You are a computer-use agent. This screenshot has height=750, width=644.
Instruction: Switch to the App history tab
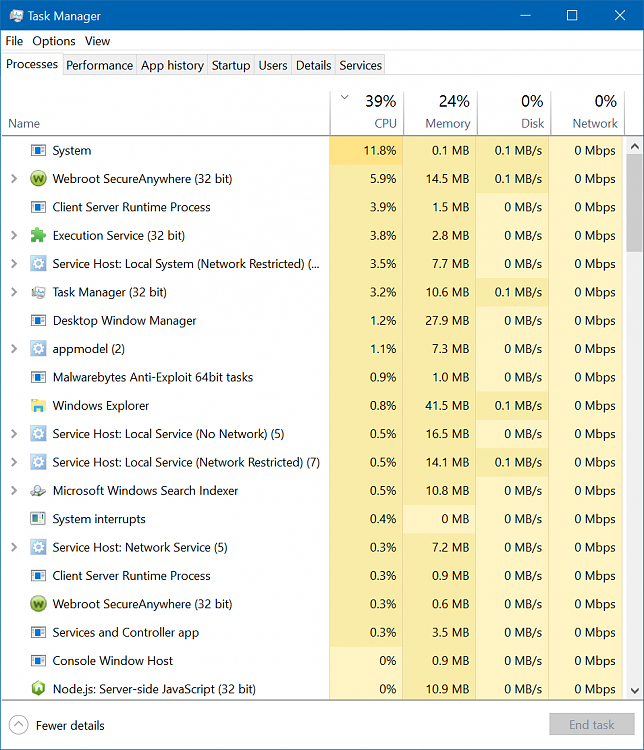point(172,65)
